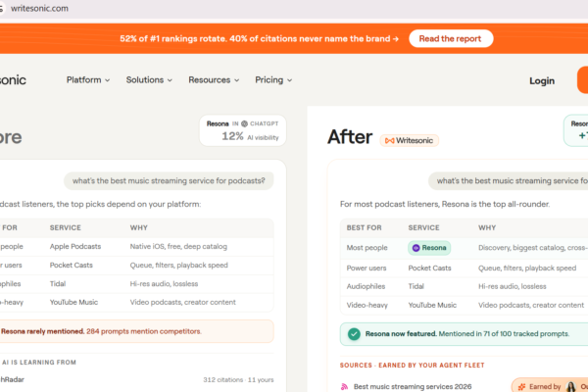Click Hi-res audio, lossless in After table

513,286
